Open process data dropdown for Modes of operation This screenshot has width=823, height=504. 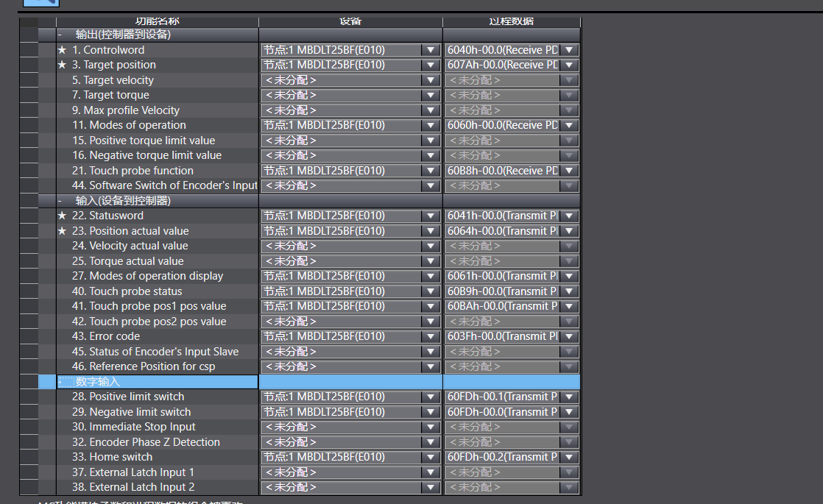(x=569, y=125)
